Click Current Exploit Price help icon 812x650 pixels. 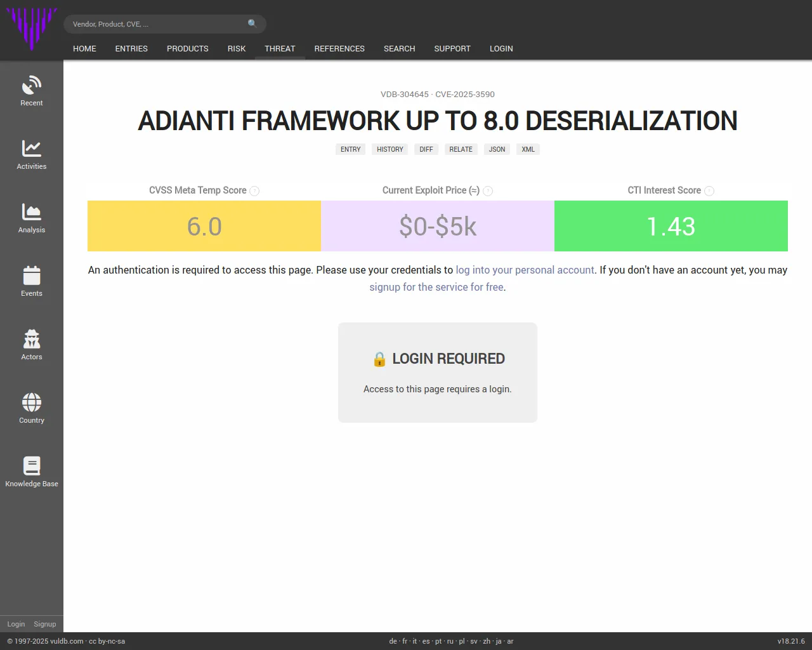tap(488, 191)
